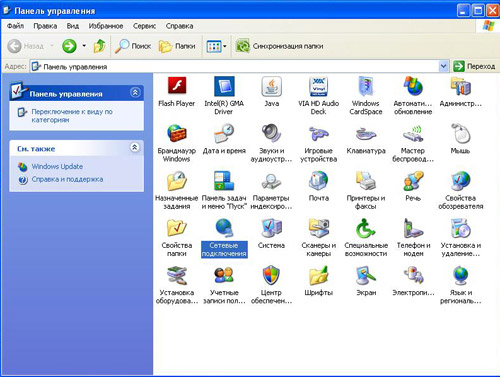Open the Экран display icon
500x377 pixels.
(x=366, y=276)
